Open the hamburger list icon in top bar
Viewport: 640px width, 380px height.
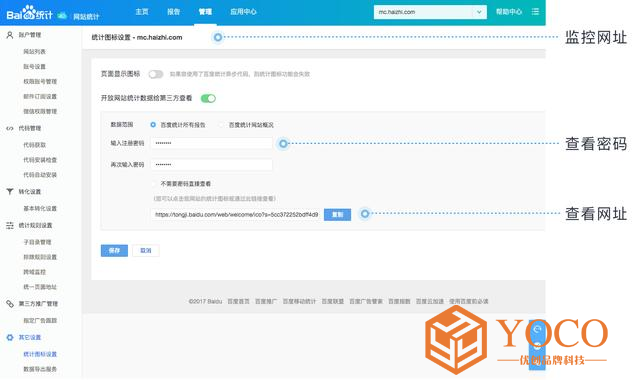tap(535, 12)
